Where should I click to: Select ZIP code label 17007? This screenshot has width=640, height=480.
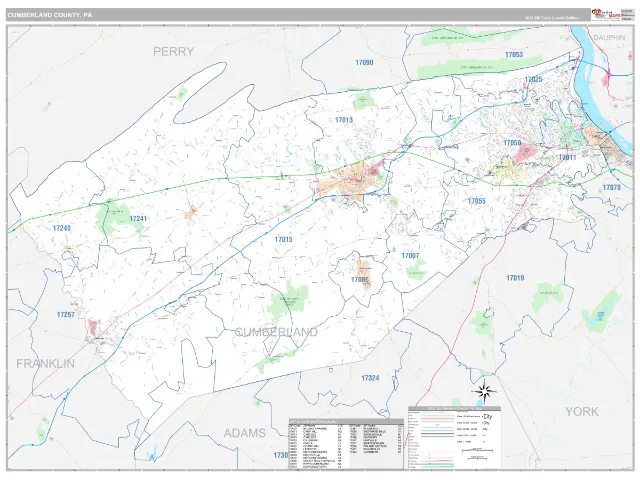(410, 256)
